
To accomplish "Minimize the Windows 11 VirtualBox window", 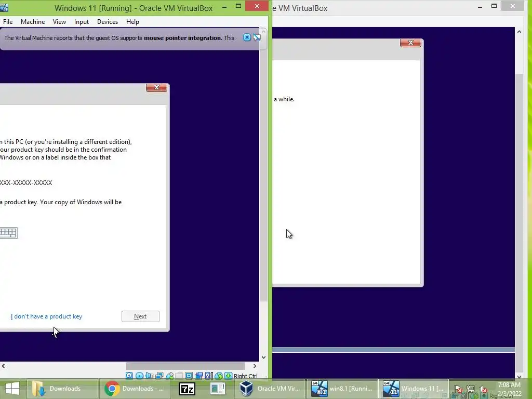I will coord(224,6).
